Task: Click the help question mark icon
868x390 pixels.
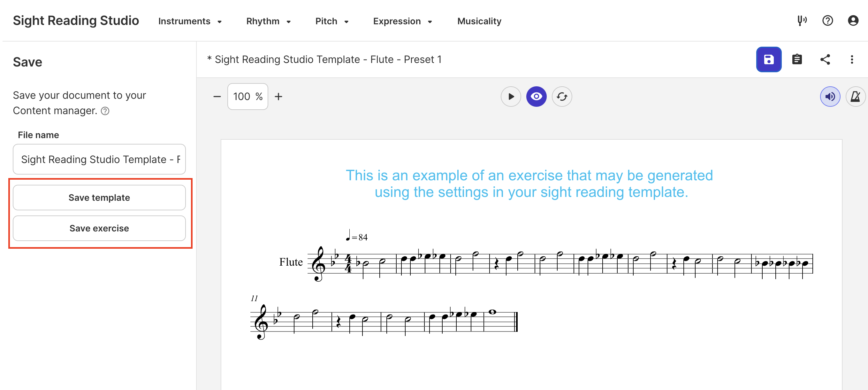Action: click(x=827, y=21)
